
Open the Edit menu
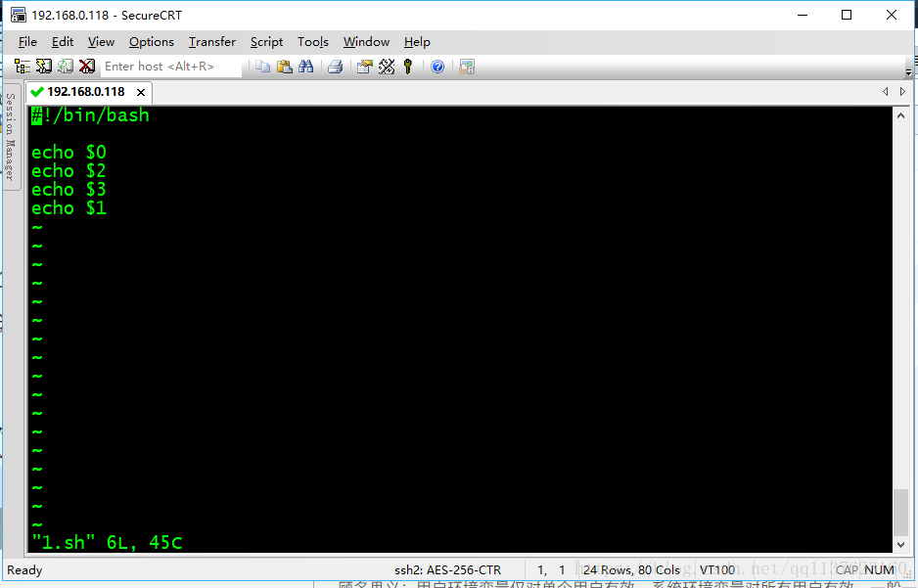pyautogui.click(x=62, y=42)
